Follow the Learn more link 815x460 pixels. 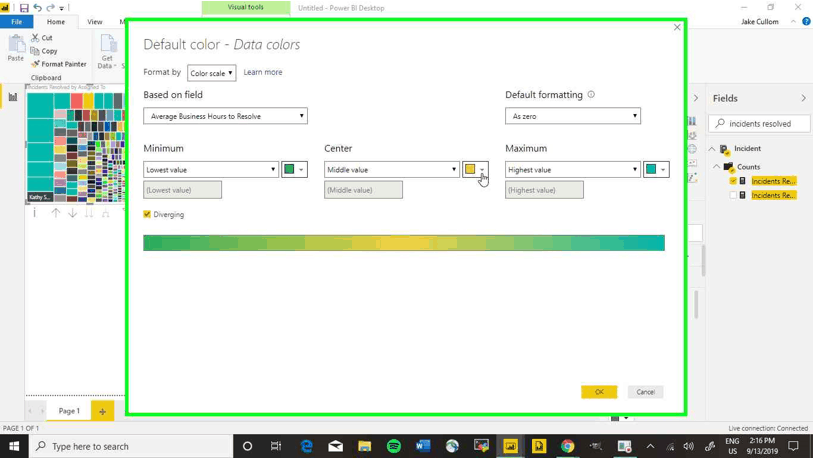262,72
